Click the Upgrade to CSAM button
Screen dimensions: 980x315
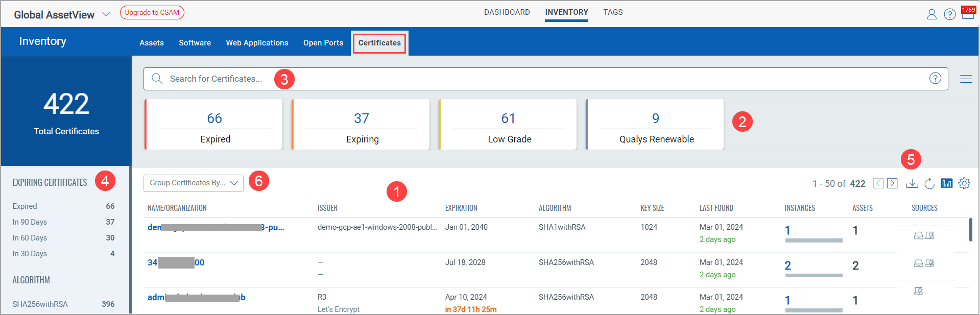pos(152,12)
